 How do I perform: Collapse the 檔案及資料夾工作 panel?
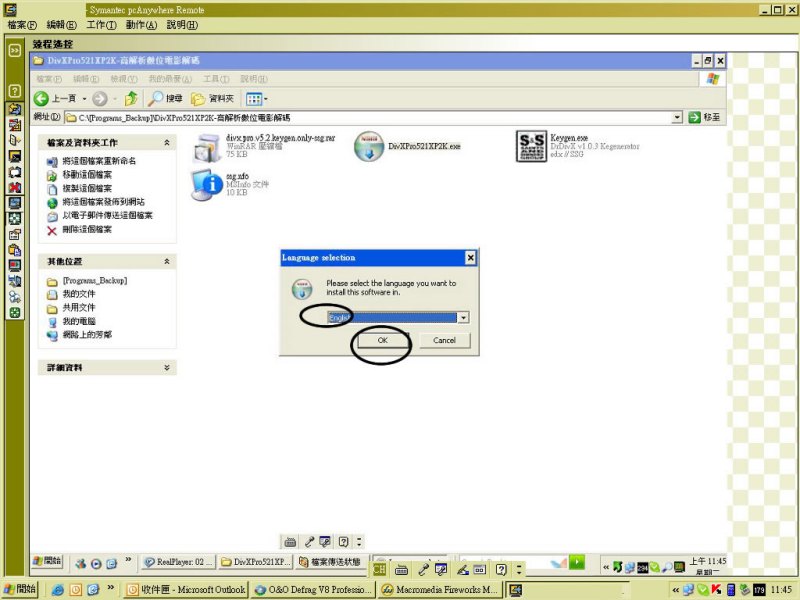coord(167,143)
